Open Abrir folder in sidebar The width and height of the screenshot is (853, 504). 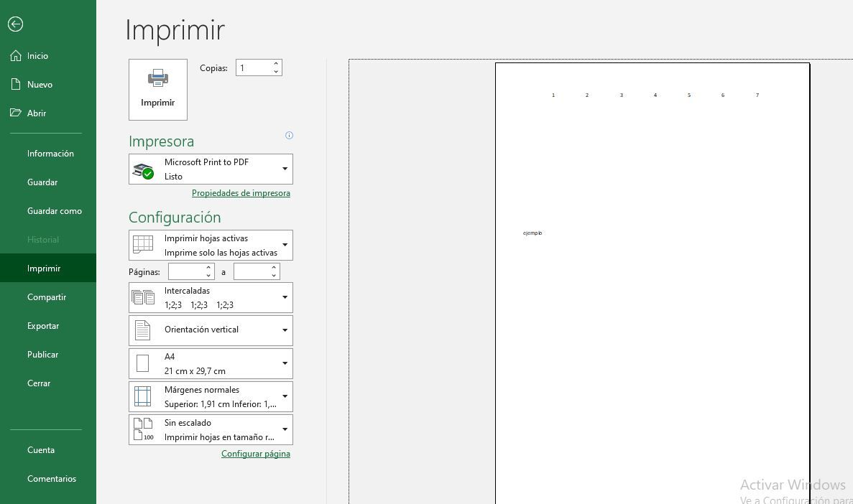point(36,113)
